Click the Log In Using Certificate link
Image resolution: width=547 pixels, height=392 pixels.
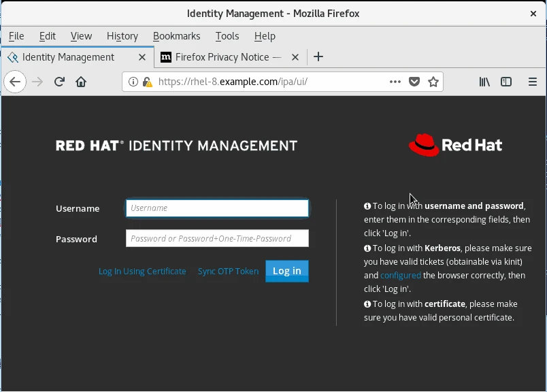[x=142, y=271]
